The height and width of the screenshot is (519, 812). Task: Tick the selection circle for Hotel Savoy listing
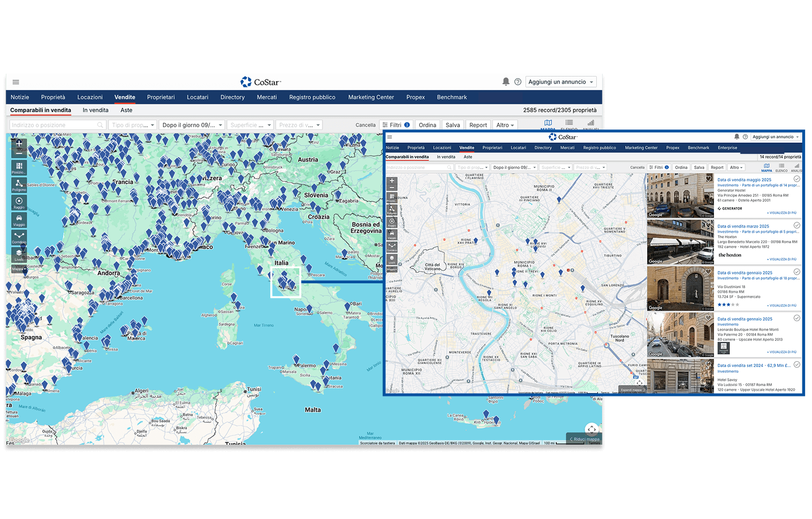(x=796, y=365)
